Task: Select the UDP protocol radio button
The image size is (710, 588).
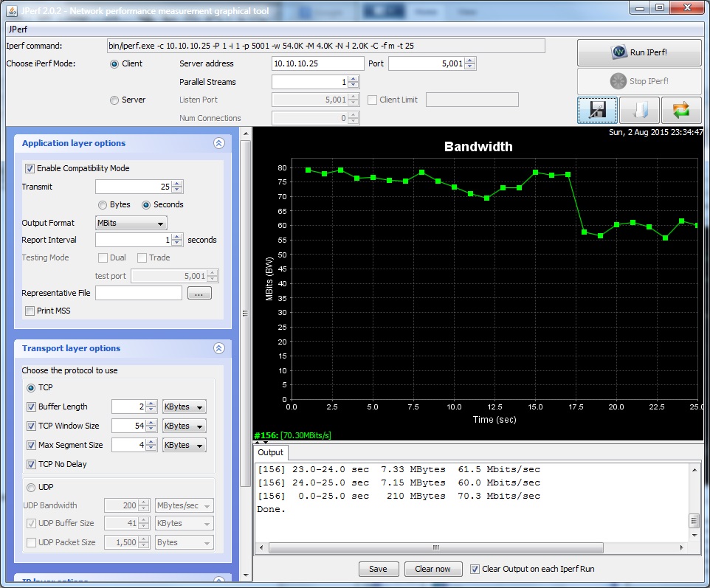Action: (x=31, y=488)
